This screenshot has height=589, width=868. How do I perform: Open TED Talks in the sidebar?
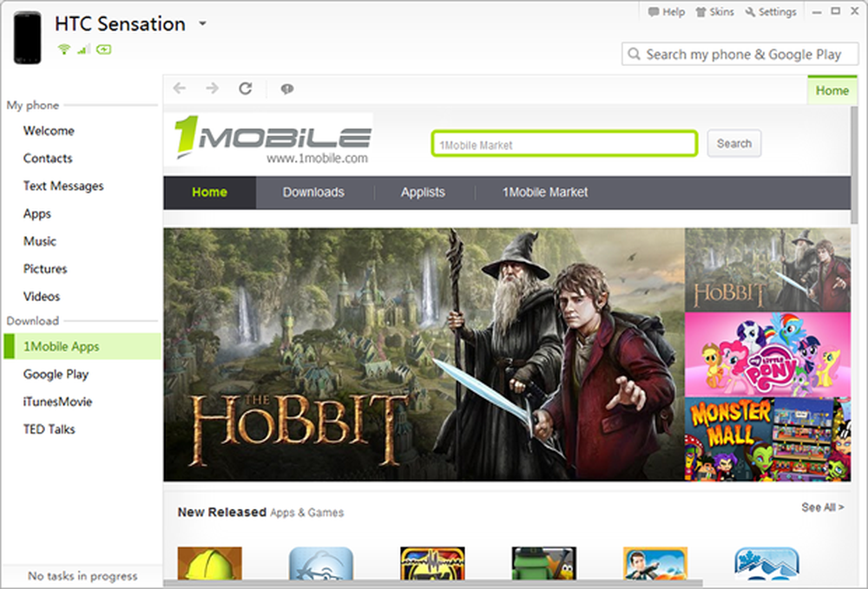[x=49, y=429]
